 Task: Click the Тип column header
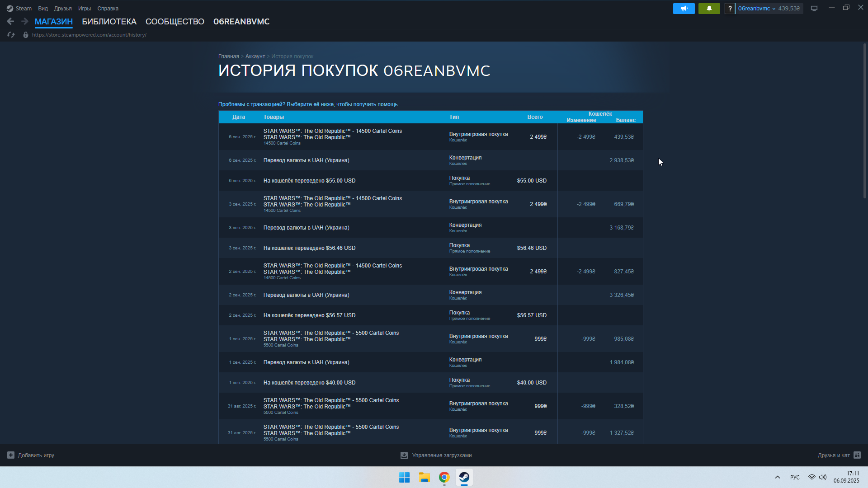[x=454, y=117]
